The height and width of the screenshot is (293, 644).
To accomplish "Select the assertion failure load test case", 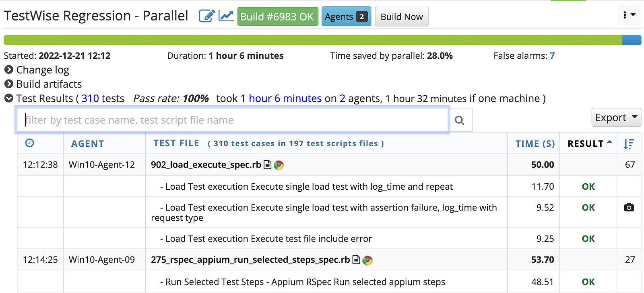I will [324, 213].
